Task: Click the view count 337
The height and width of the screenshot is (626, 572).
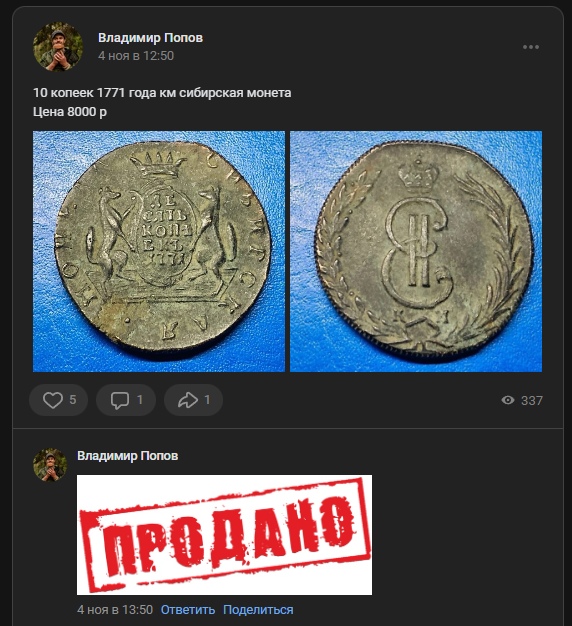Action: click(x=532, y=400)
